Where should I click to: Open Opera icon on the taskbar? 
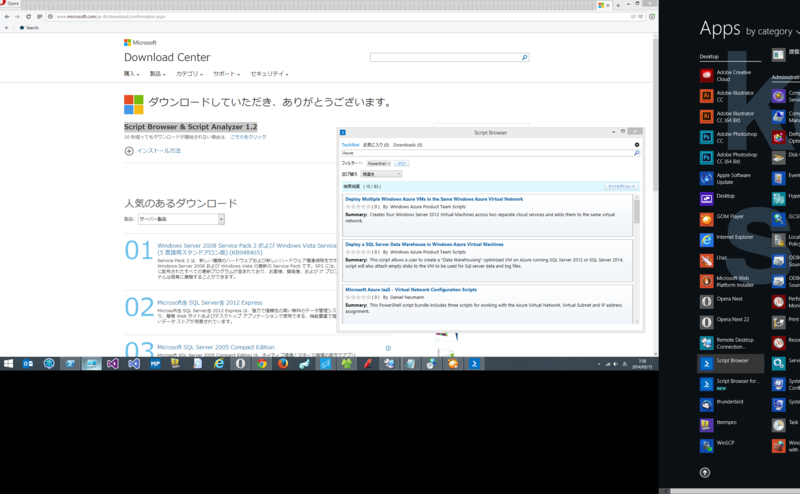[240, 364]
